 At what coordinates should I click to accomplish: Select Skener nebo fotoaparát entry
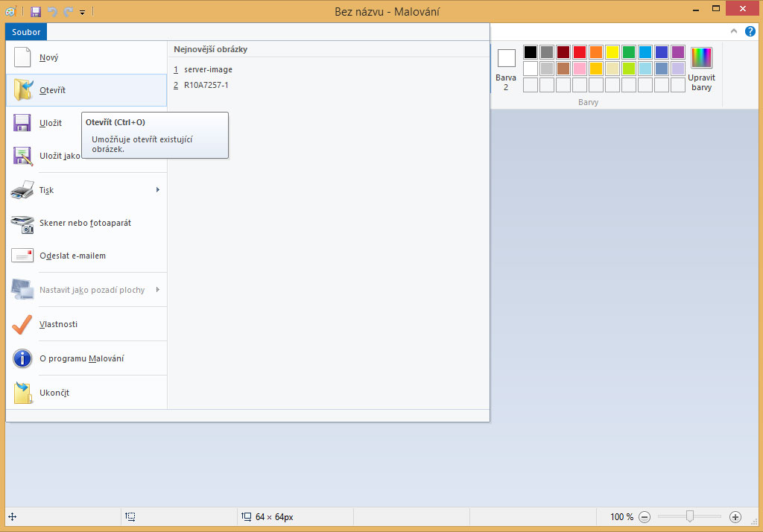click(x=86, y=223)
